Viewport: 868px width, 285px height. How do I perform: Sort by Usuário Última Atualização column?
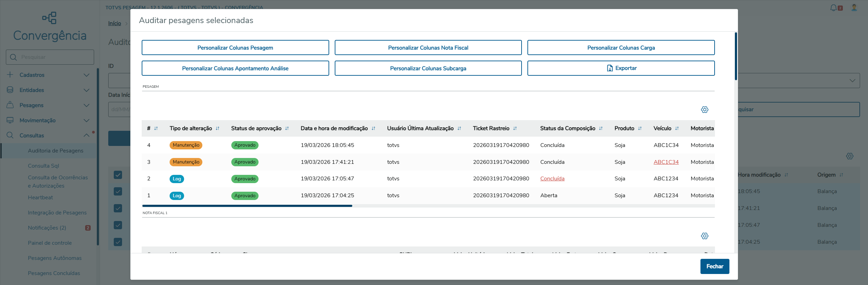point(459,128)
